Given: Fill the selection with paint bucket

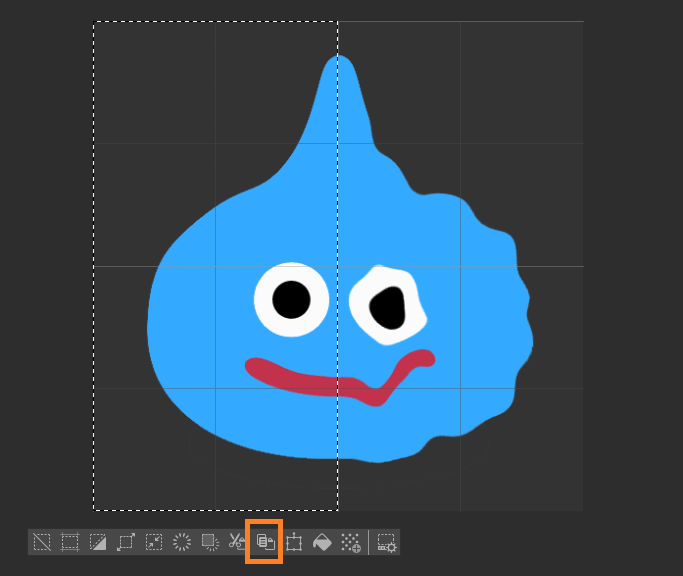Looking at the screenshot, I should tap(322, 542).
